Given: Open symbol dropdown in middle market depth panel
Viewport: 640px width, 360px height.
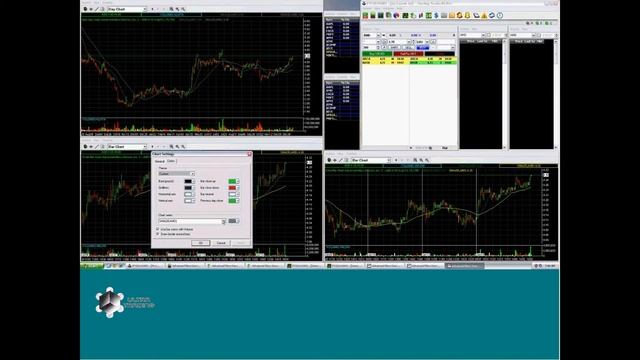Looking at the screenshot, I should click(483, 36).
